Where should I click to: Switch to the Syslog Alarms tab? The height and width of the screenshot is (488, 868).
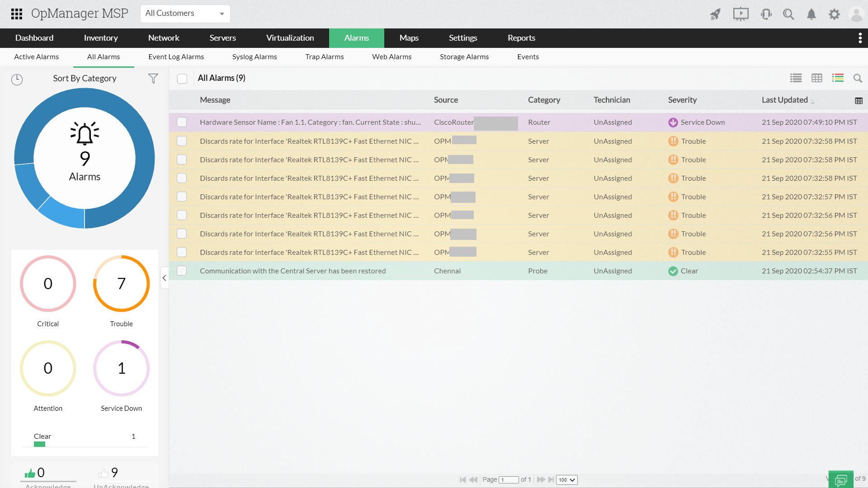(x=255, y=56)
